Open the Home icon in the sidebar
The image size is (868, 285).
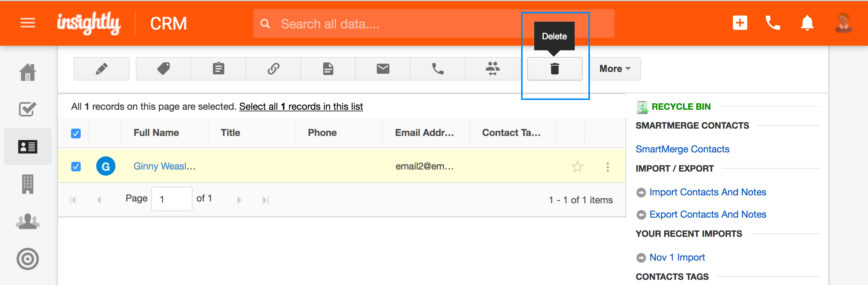pos(28,72)
